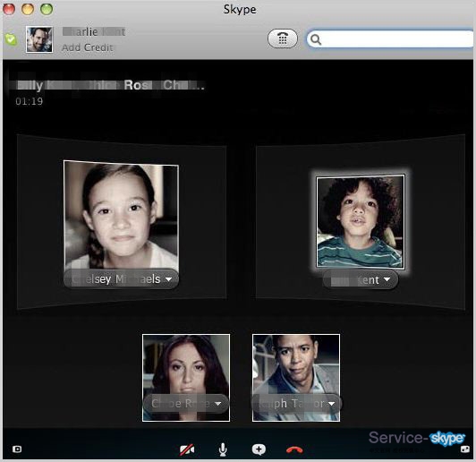The width and height of the screenshot is (476, 462).
Task: Open the dropdown under the curly-haired boy
Action: (x=387, y=279)
